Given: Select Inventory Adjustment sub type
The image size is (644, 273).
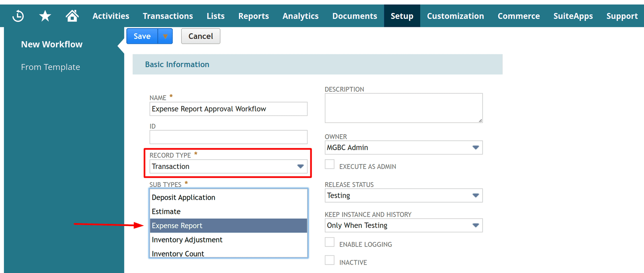Looking at the screenshot, I should coord(229,240).
